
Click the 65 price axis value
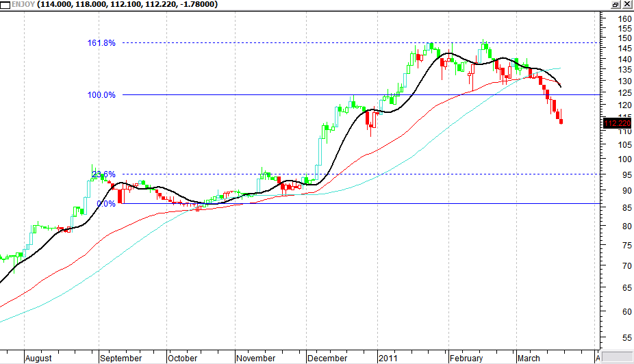coord(627,287)
